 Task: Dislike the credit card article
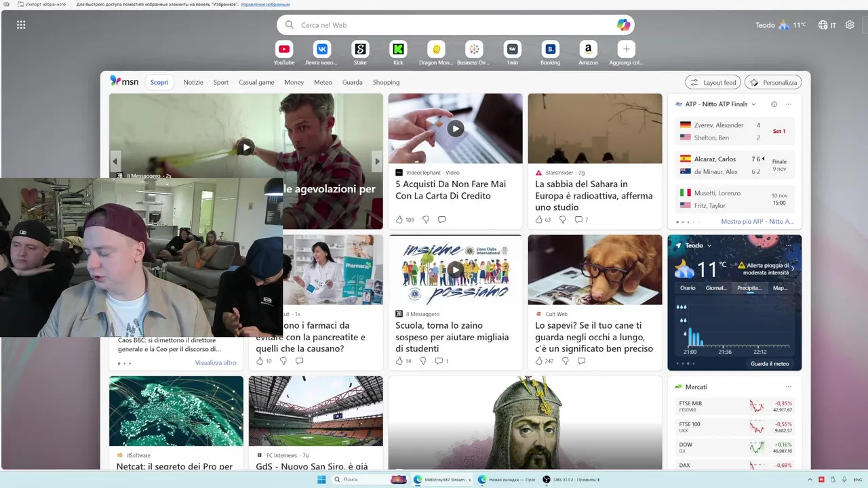(x=426, y=220)
